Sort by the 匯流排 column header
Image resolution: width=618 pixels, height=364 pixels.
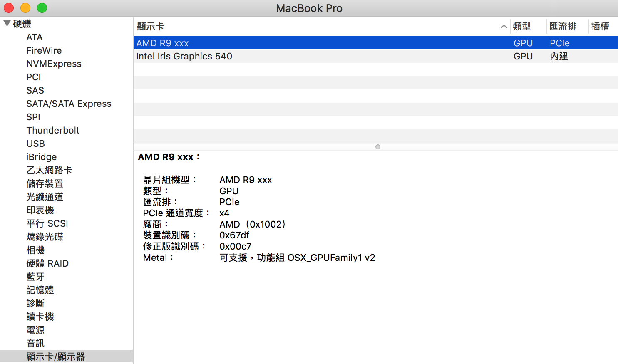point(563,27)
